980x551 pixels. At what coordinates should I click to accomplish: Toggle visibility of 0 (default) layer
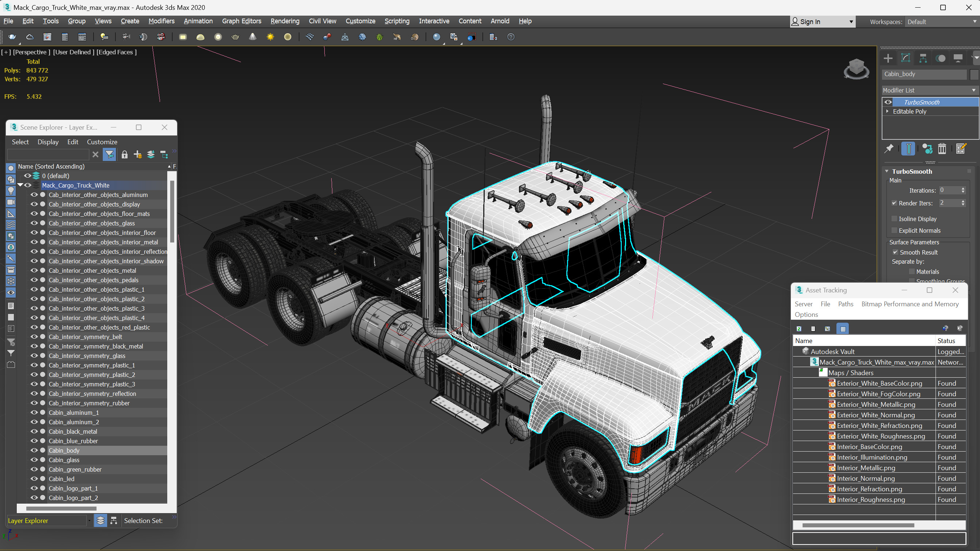[27, 176]
